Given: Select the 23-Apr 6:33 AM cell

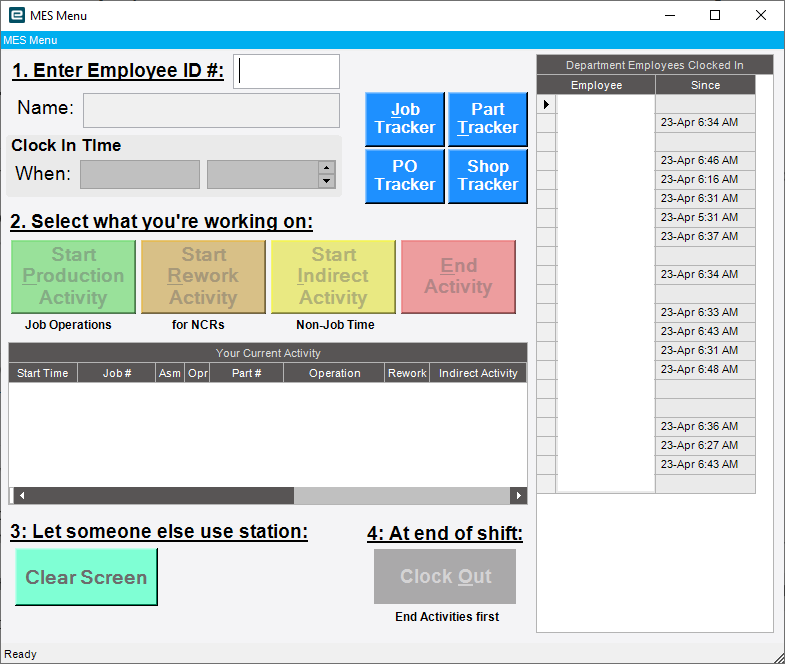Looking at the screenshot, I should [x=705, y=313].
